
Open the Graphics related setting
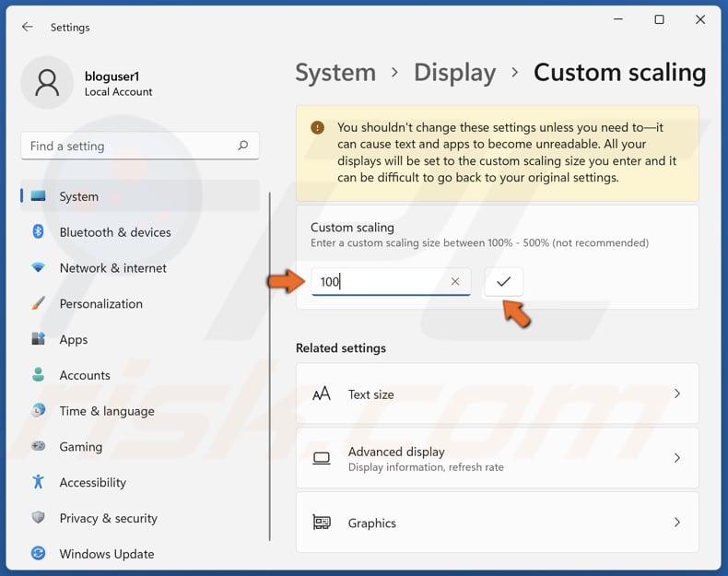coord(498,523)
